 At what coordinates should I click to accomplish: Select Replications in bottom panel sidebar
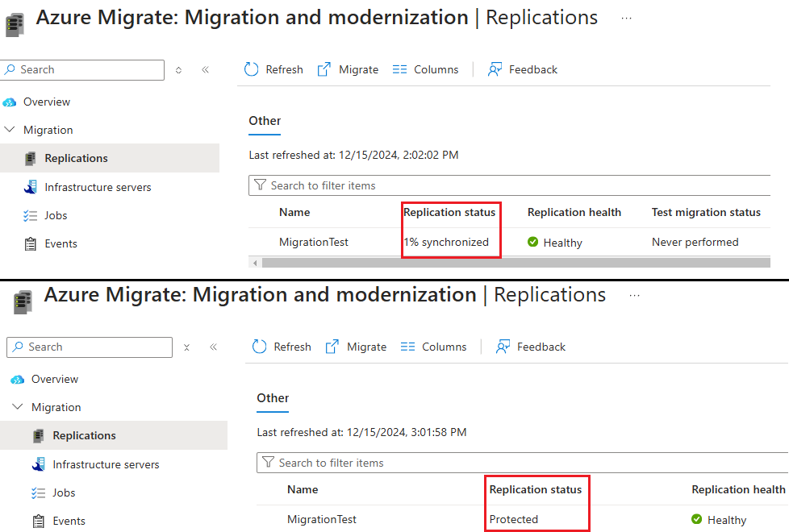point(114,435)
